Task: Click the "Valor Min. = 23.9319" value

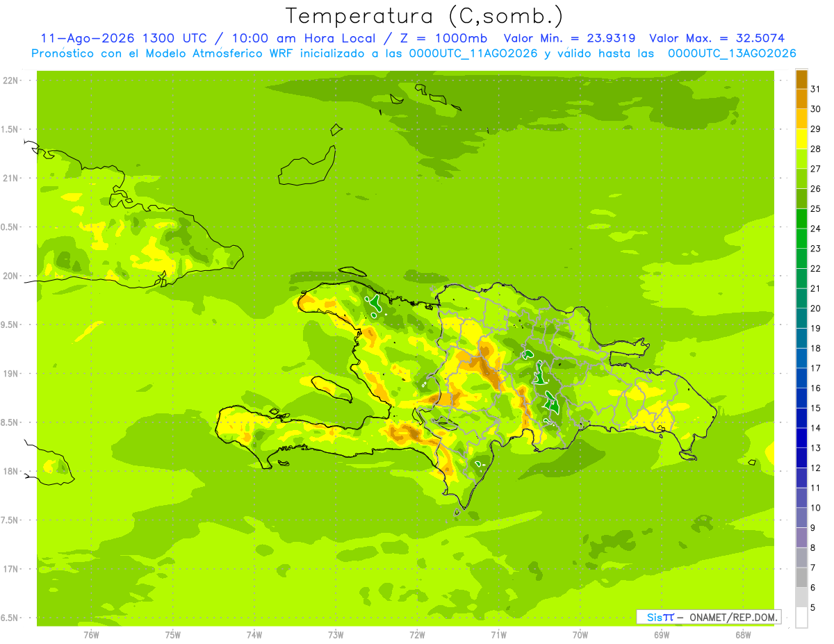Action: pos(571,38)
